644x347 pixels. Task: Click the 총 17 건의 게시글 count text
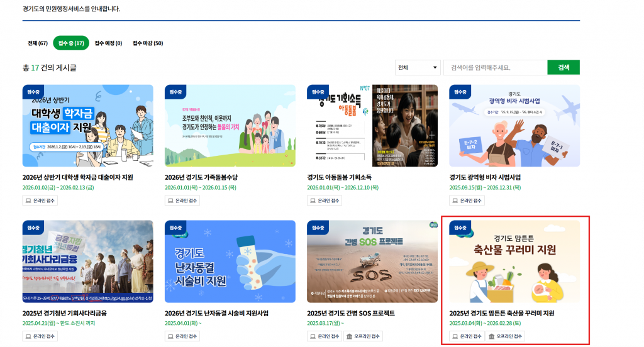click(49, 68)
